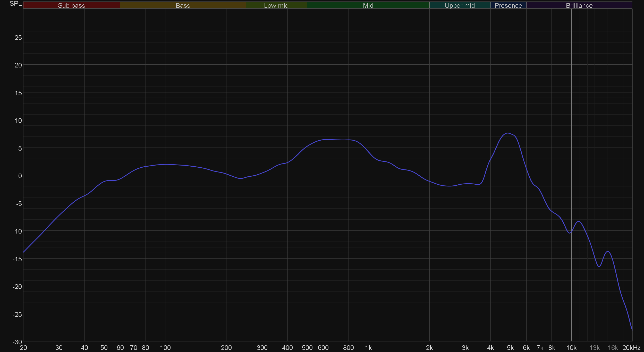Click the 20kHz label on frequency axis
644x352 pixels.
tap(631, 348)
